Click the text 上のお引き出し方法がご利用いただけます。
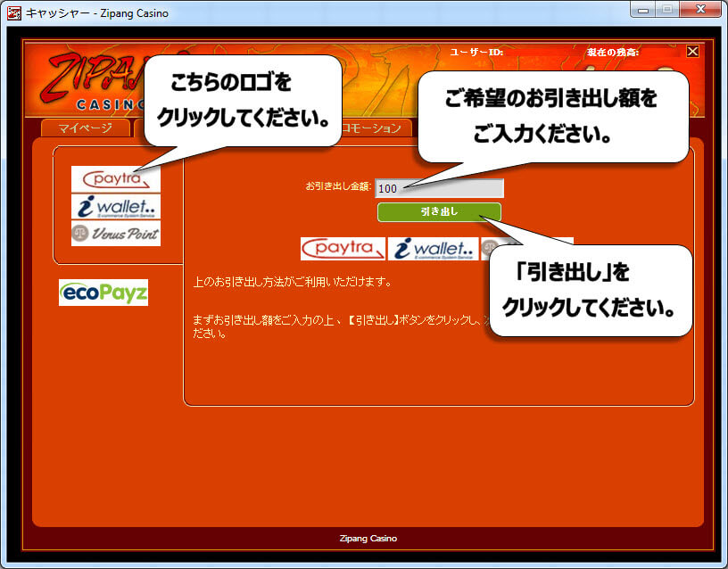The image size is (728, 569). pos(293,282)
